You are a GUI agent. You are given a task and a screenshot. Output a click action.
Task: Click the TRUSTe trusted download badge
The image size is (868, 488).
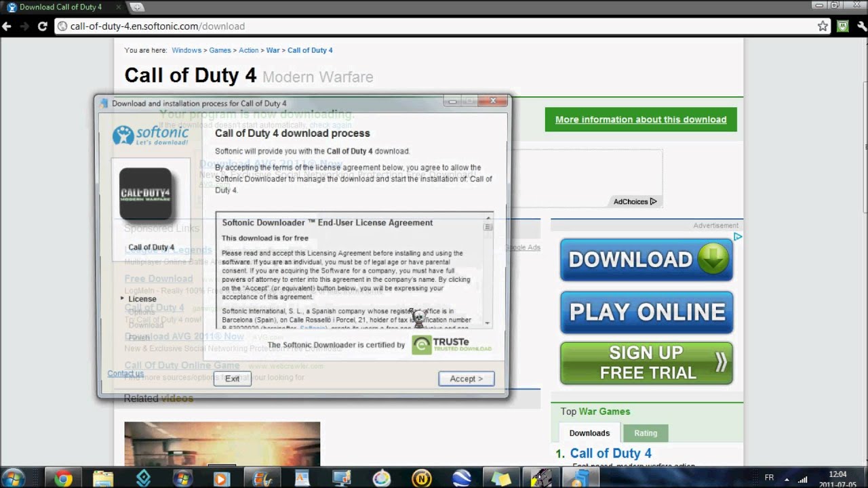click(452, 345)
